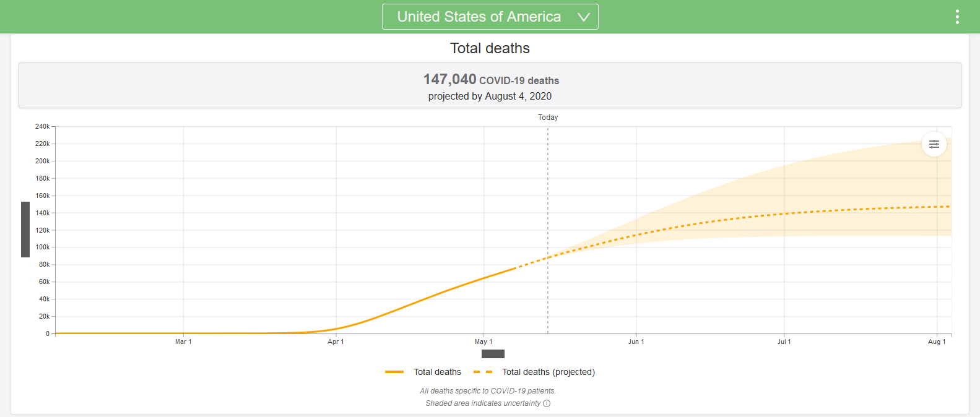Click the Jun 1 date axis label
The width and height of the screenshot is (980, 417).
click(x=636, y=342)
